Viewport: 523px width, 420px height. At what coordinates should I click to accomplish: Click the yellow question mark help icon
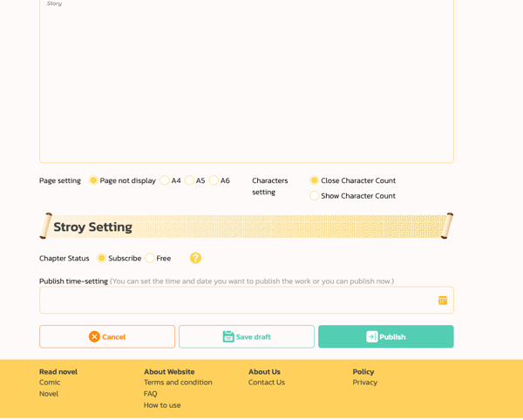click(x=195, y=258)
